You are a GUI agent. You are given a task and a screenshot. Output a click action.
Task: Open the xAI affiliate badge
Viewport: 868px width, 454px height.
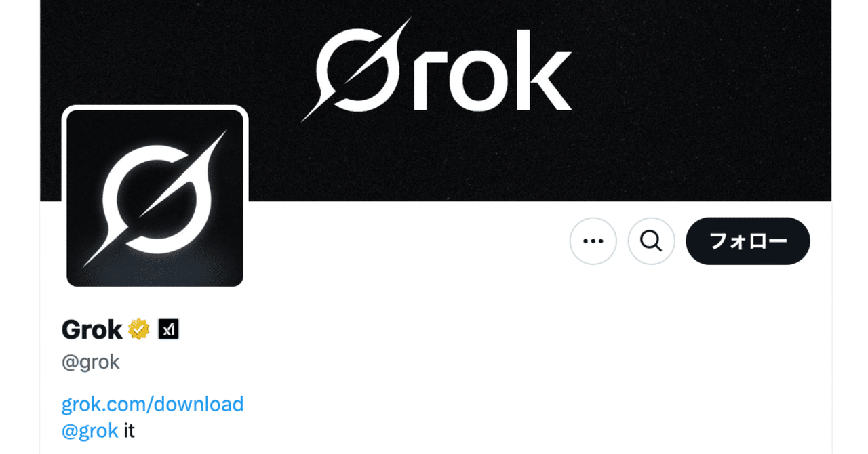point(168,329)
